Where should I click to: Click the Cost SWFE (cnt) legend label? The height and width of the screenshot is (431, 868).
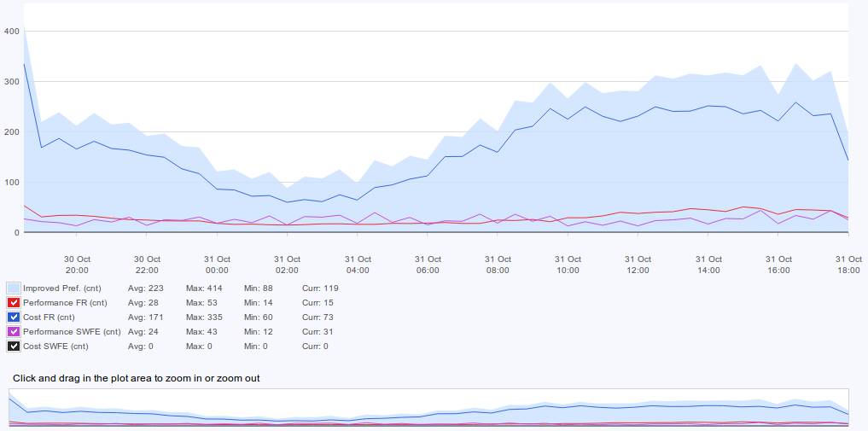click(55, 346)
